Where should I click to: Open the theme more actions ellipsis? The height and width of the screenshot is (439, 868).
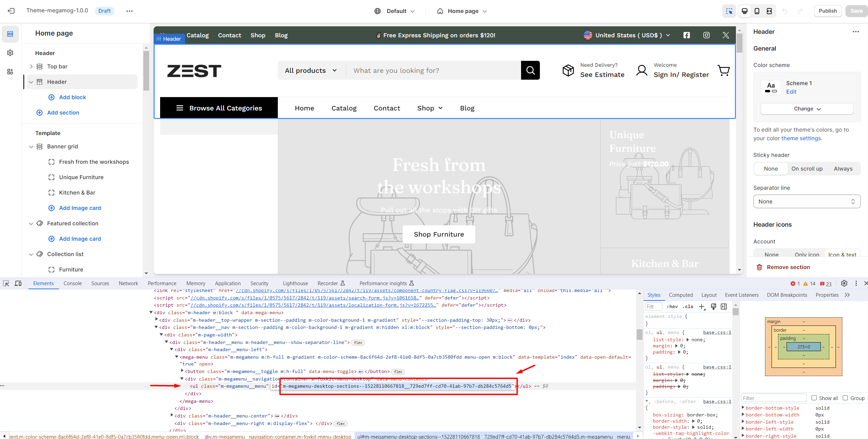tap(129, 11)
